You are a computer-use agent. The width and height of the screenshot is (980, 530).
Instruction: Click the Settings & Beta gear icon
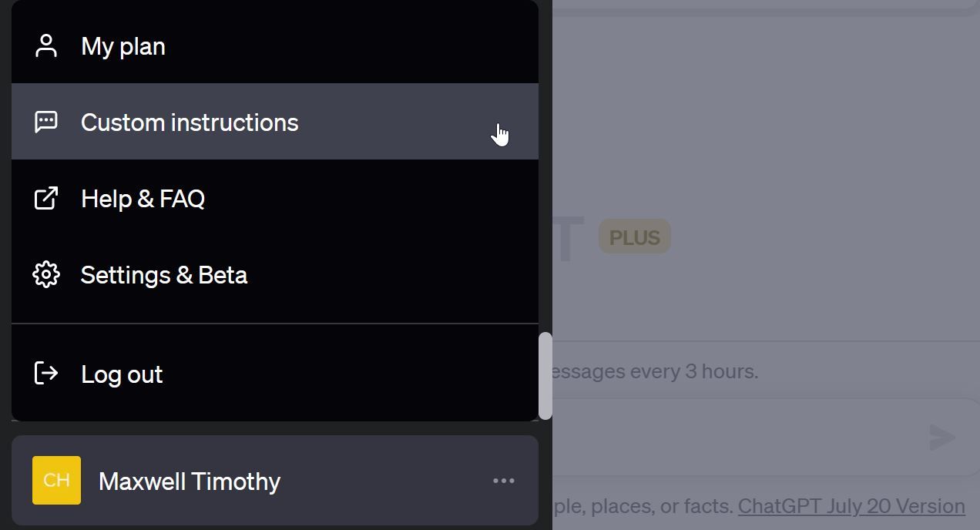coord(47,274)
